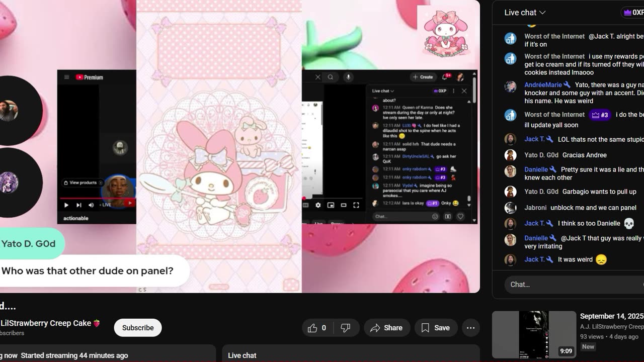Toggle miniplayer in streamed video player

pos(331,205)
